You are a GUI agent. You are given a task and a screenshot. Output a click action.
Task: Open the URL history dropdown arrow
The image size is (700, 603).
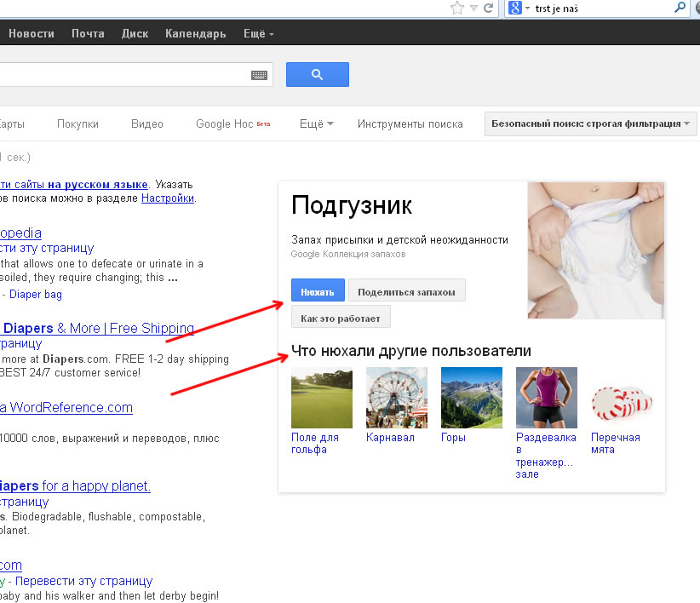click(x=473, y=9)
